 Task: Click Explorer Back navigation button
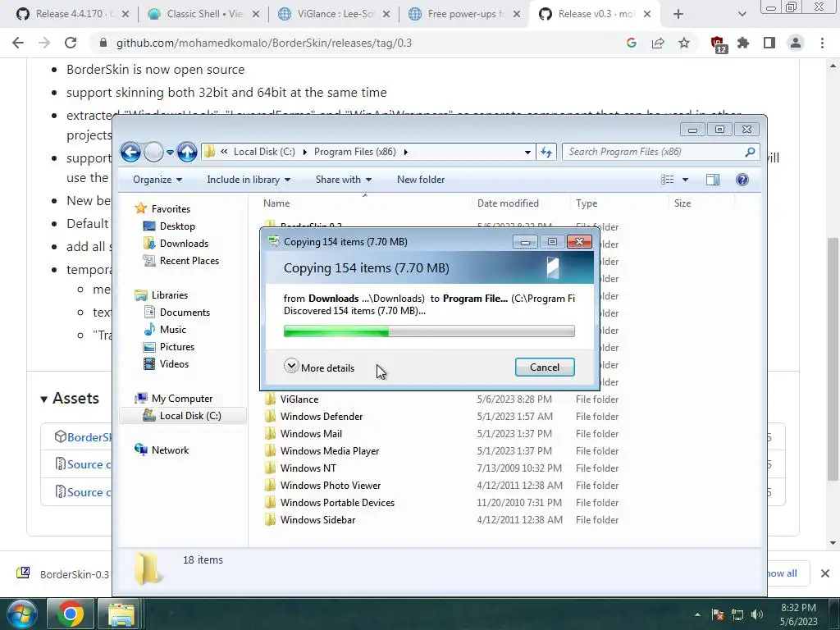[130, 152]
